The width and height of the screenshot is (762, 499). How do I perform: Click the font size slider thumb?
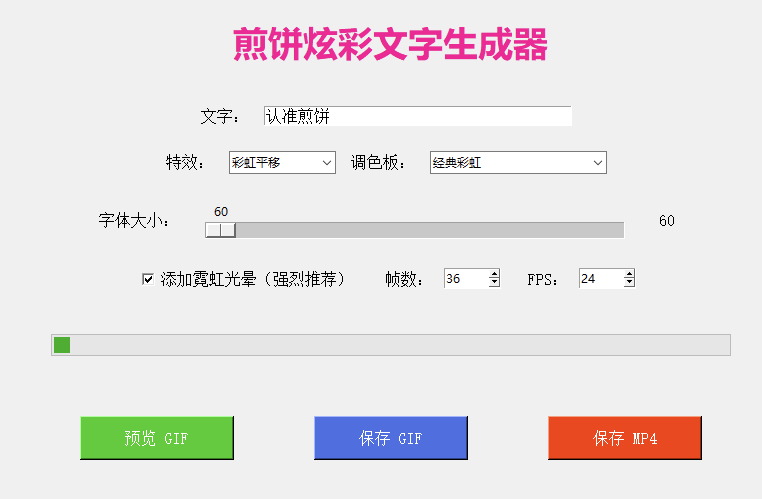(220, 230)
